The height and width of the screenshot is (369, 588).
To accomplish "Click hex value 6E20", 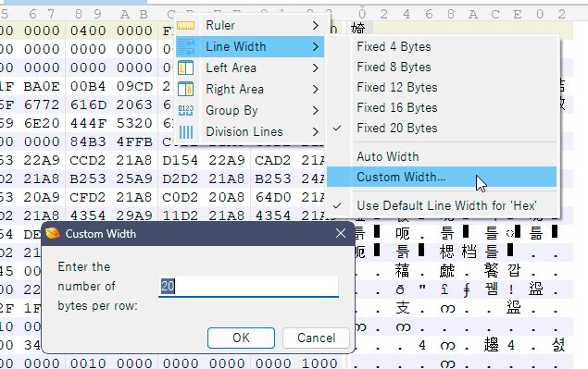I will click(x=42, y=123).
